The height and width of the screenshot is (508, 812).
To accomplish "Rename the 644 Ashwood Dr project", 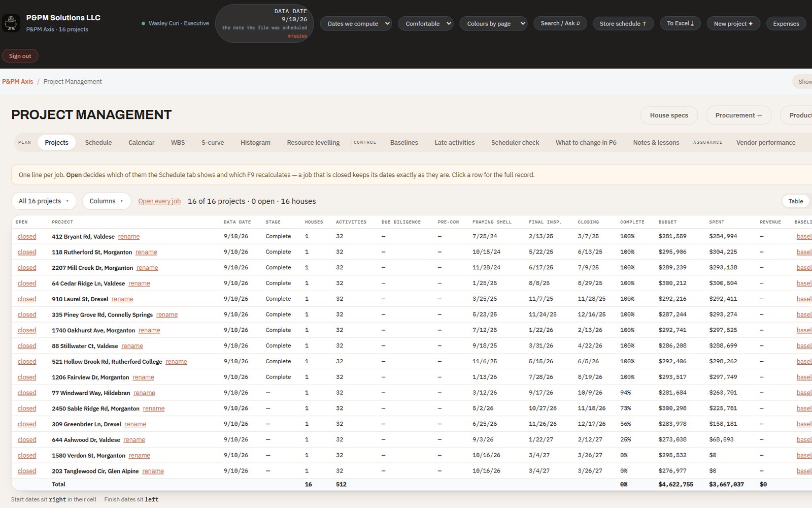I will (x=134, y=440).
